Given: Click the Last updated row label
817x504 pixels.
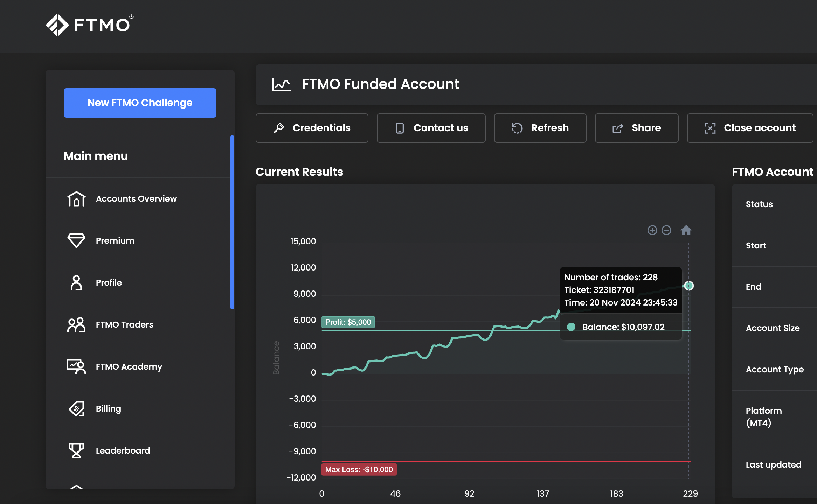Looking at the screenshot, I should click(x=774, y=465).
